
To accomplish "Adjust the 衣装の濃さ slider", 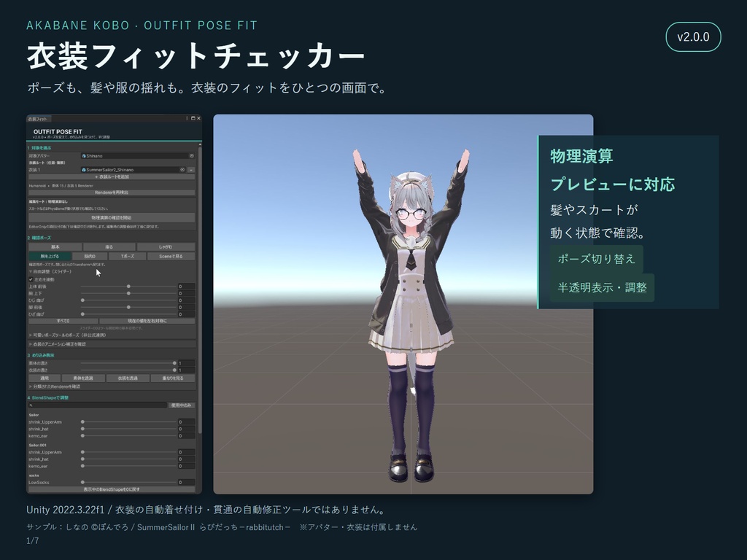I will point(128,370).
